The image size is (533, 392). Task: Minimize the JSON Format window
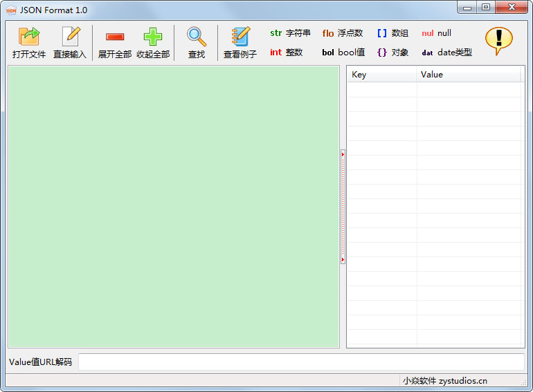[x=467, y=8]
